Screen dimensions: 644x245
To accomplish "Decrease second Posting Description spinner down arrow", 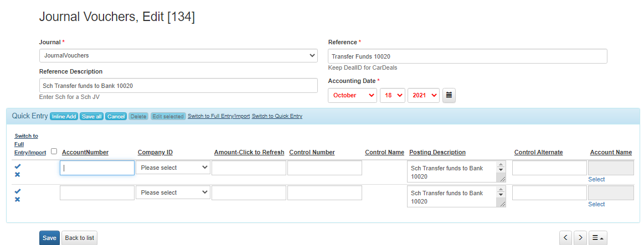I will click(501, 195).
